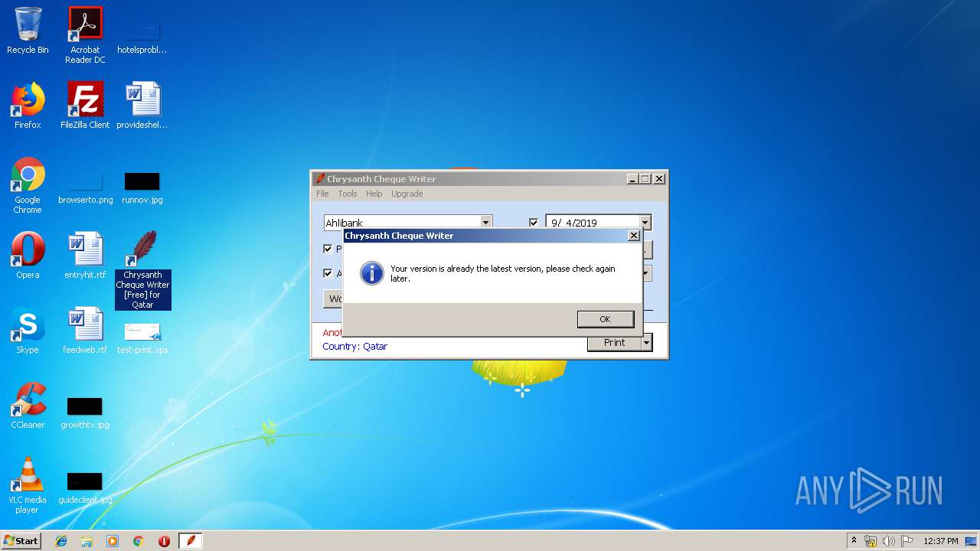Open Firefox desktop shortcut

point(28,106)
